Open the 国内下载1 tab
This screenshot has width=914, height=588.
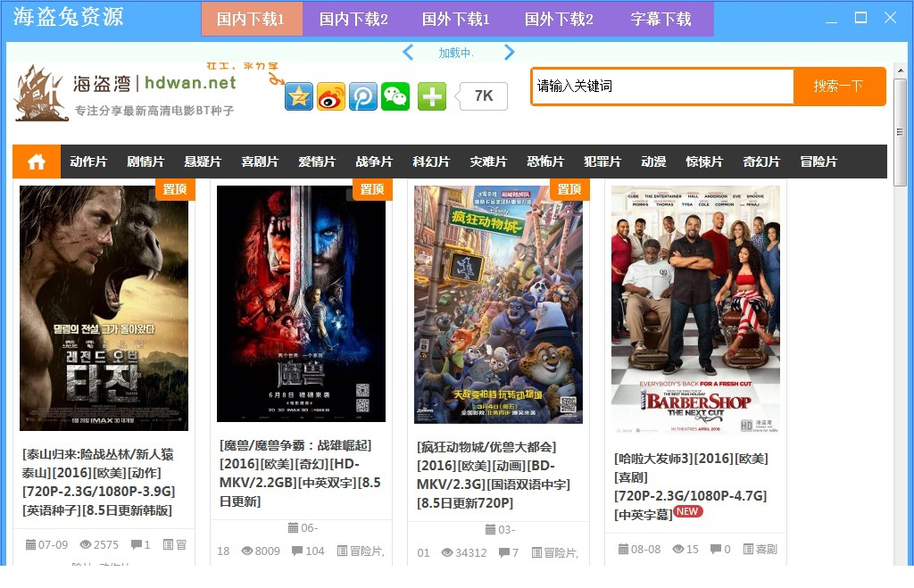click(252, 20)
